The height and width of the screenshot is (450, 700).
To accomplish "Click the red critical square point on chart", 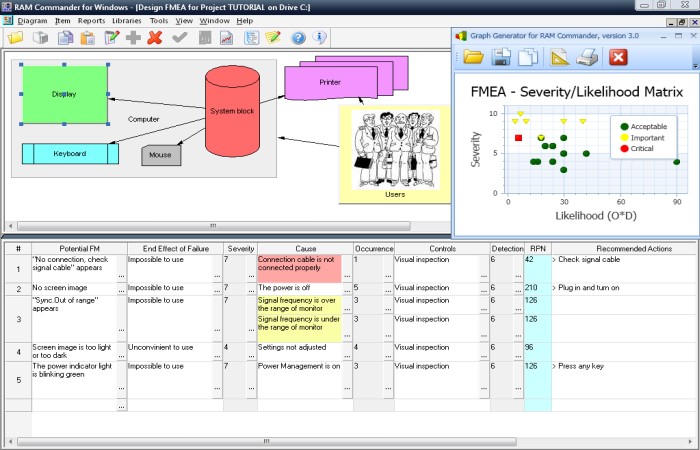I will pyautogui.click(x=518, y=138).
